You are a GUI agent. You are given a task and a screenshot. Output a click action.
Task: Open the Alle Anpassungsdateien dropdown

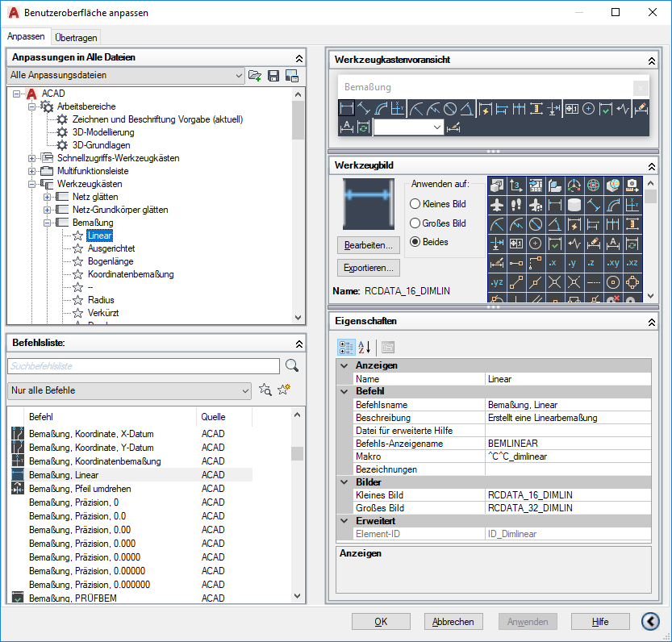point(126,76)
